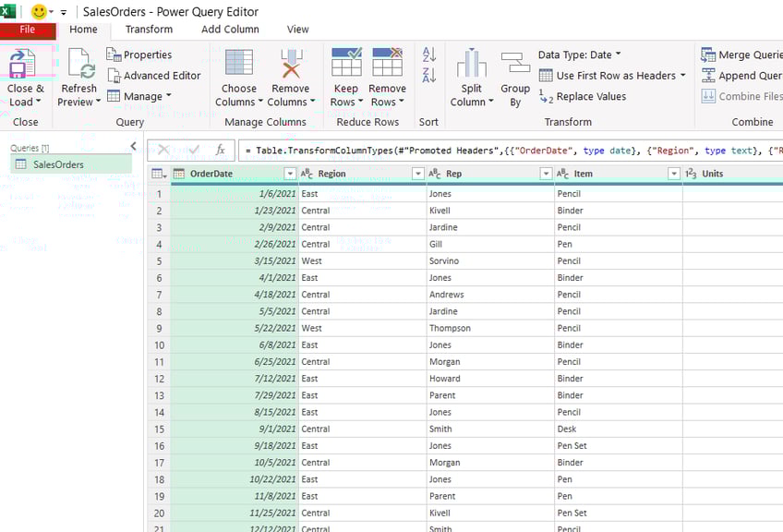Click the Close & Load icon
Screen dimensions: 783x532
pyautogui.click(x=22, y=64)
